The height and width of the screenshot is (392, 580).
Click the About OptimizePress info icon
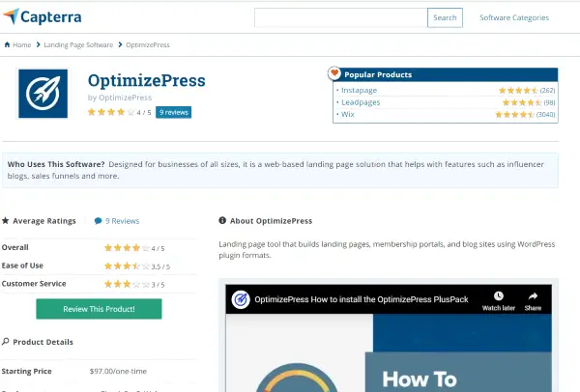pyautogui.click(x=222, y=220)
